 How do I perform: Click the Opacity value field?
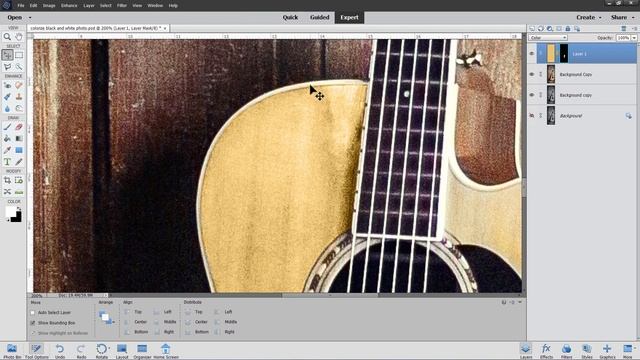[623, 38]
